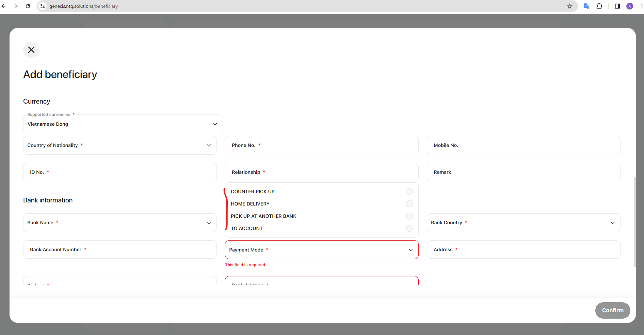644x335 pixels.
Task: Toggle the browser side panel icon
Action: pos(617,6)
